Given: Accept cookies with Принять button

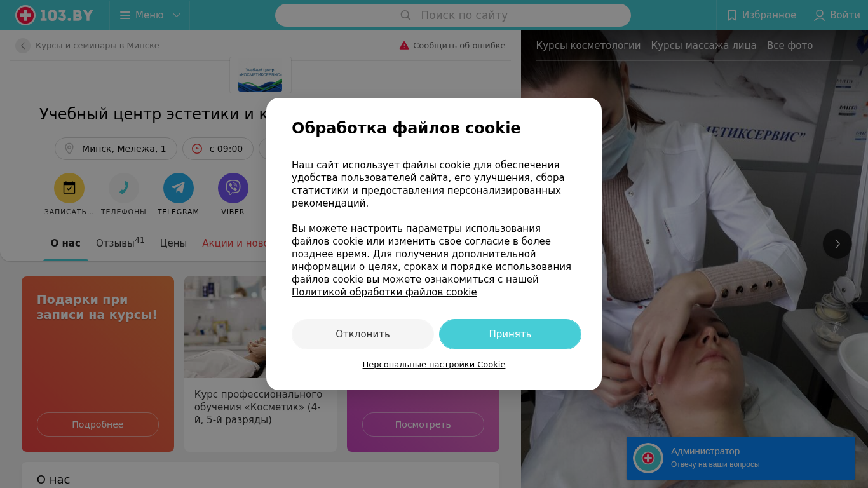Looking at the screenshot, I should coord(510,334).
